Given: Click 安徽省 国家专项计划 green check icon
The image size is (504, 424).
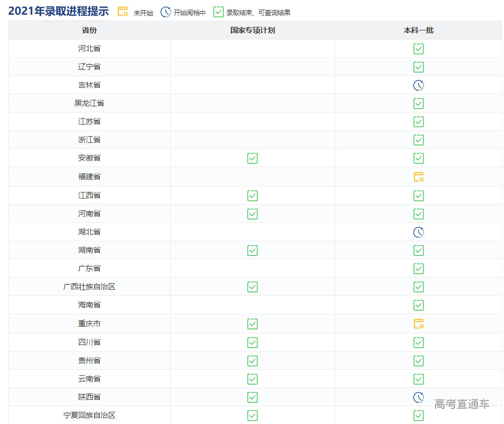Looking at the screenshot, I should click(252, 158).
